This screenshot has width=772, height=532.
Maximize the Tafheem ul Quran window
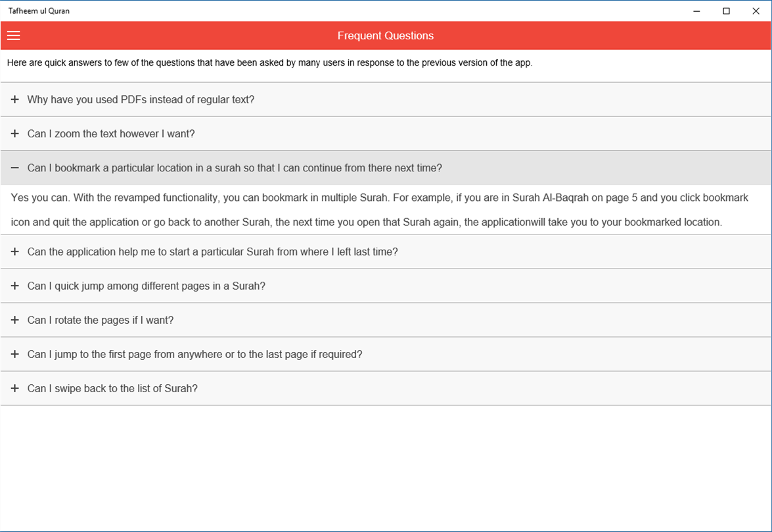[x=726, y=11]
